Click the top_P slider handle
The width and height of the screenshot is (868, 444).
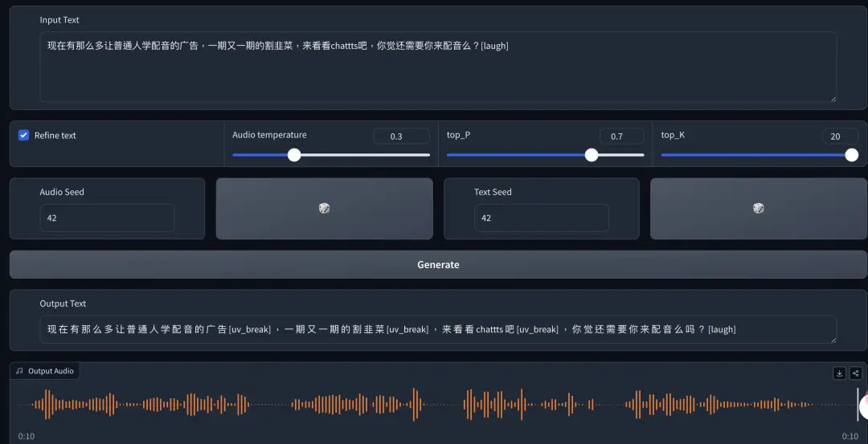592,155
